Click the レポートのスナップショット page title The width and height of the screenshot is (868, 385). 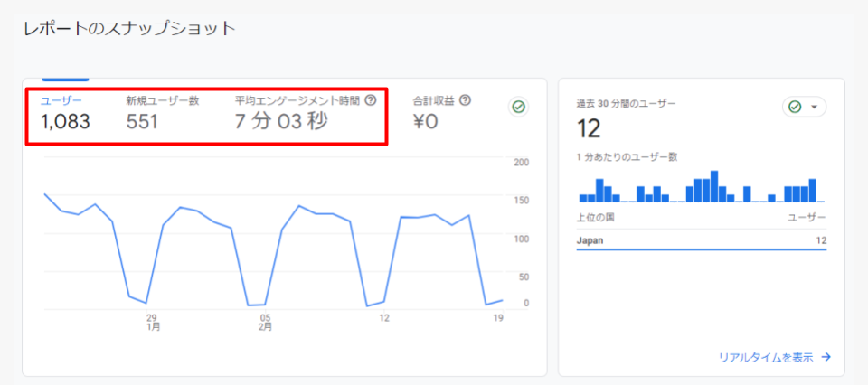pyautogui.click(x=129, y=29)
